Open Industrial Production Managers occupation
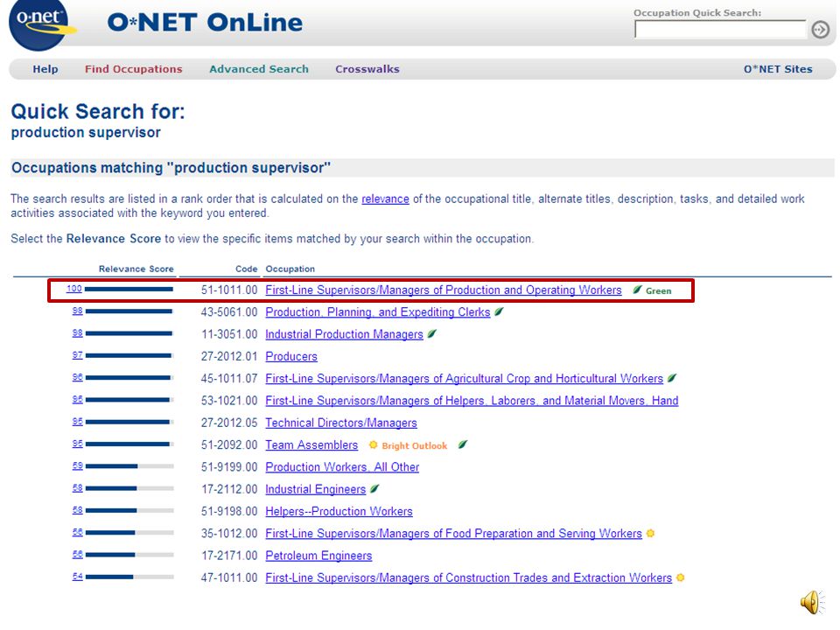This screenshot has height=630, width=840. (x=344, y=334)
